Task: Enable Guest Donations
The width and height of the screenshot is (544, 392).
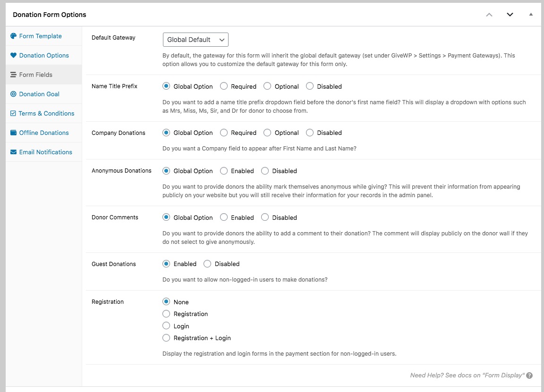Action: [166, 264]
